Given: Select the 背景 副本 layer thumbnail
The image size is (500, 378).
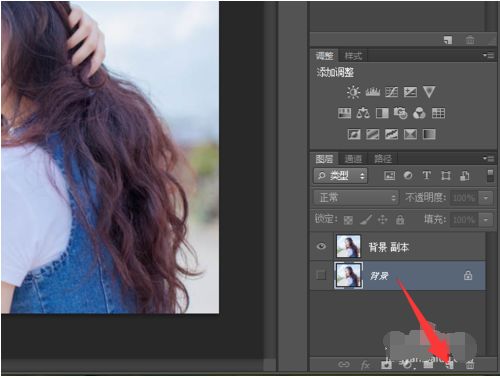Looking at the screenshot, I should [x=348, y=246].
